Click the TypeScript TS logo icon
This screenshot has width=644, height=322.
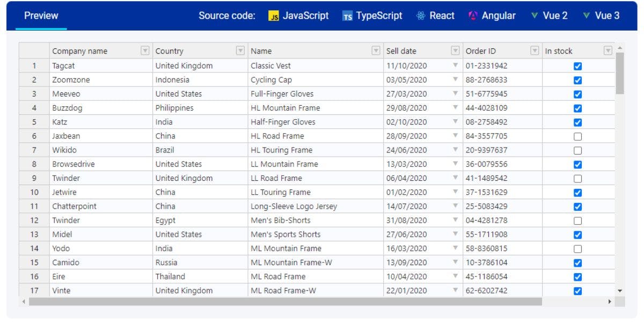[347, 16]
